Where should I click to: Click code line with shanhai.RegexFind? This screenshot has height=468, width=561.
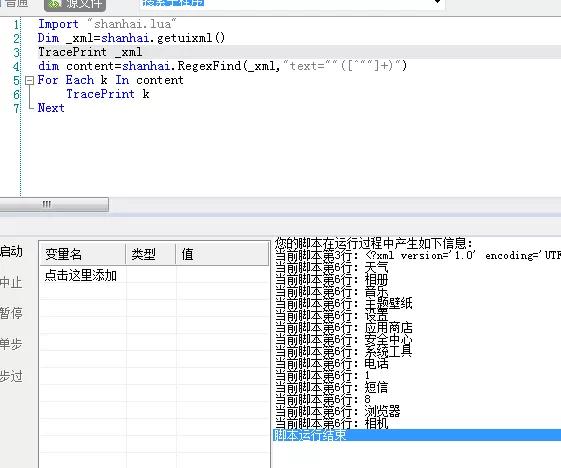click(222, 66)
